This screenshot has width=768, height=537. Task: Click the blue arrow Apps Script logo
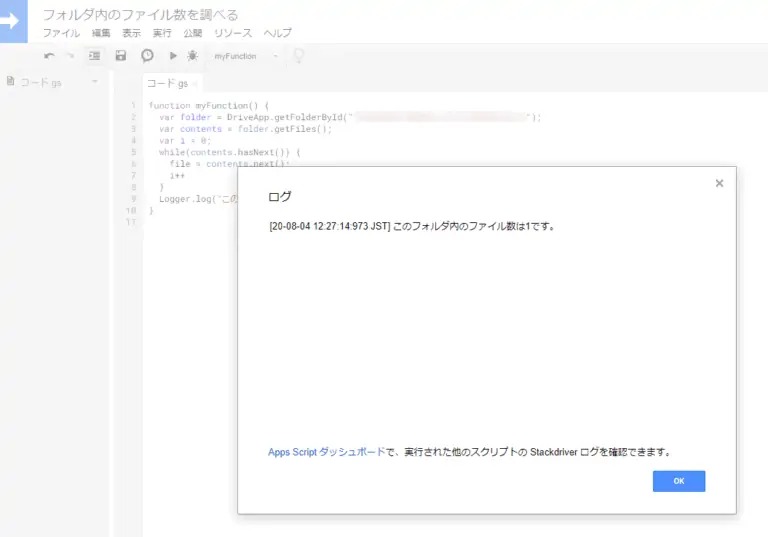[14, 21]
